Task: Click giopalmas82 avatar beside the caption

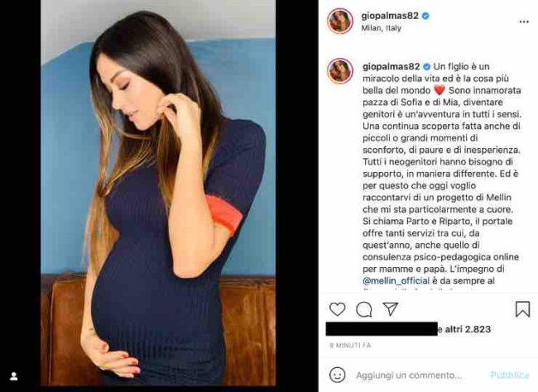Action: [x=340, y=71]
